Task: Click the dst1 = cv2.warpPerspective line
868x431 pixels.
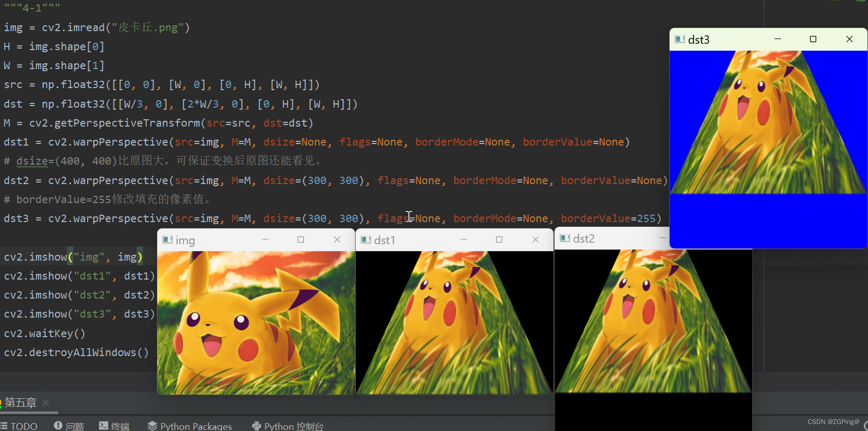Action: (317, 142)
